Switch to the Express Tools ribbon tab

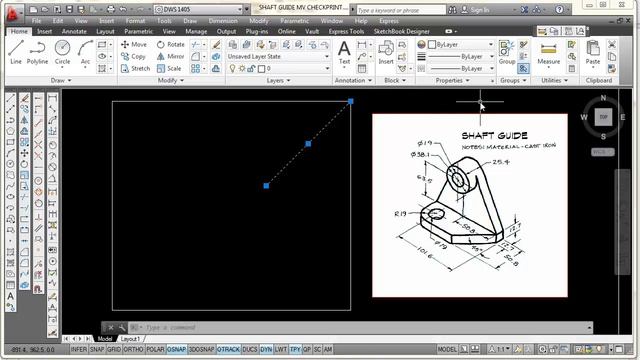tap(346, 31)
